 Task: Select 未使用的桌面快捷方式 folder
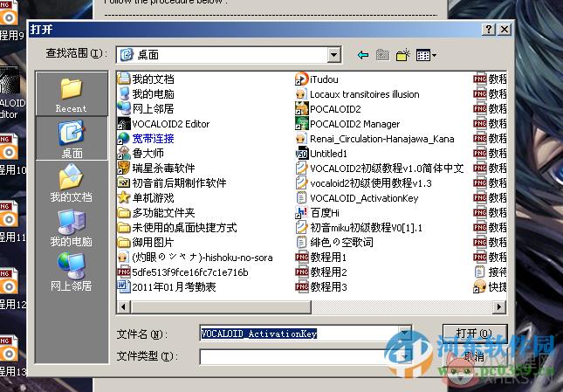coord(177,228)
